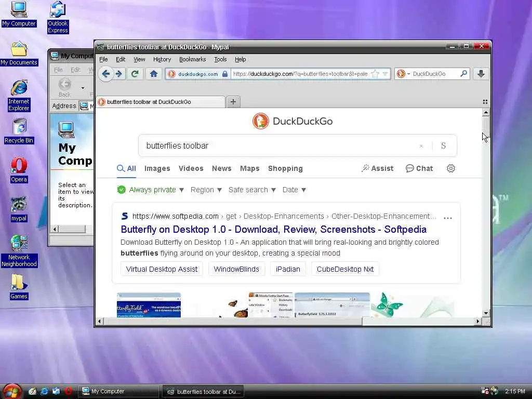The image size is (532, 399).
Task: Click the vertical scrollbar down arrow
Action: coord(486,313)
